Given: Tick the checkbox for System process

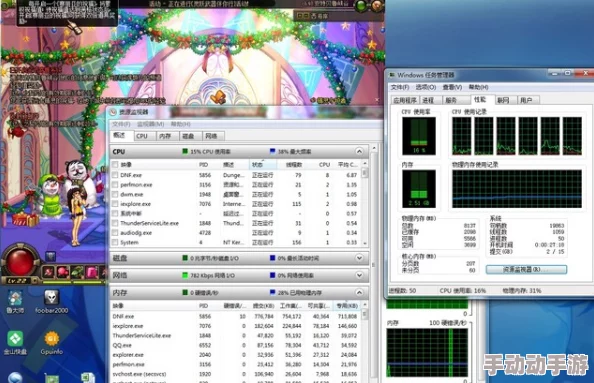Looking at the screenshot, I should (115, 242).
